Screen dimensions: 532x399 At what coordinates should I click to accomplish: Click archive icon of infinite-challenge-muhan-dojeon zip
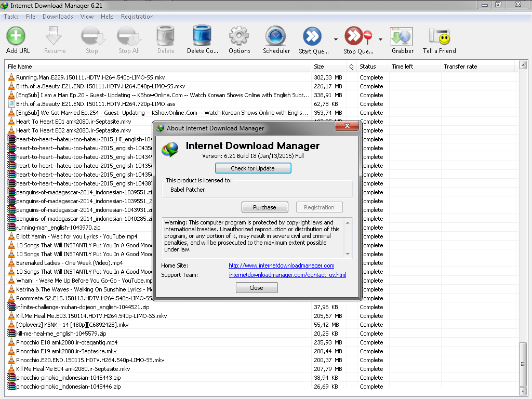pyautogui.click(x=11, y=307)
